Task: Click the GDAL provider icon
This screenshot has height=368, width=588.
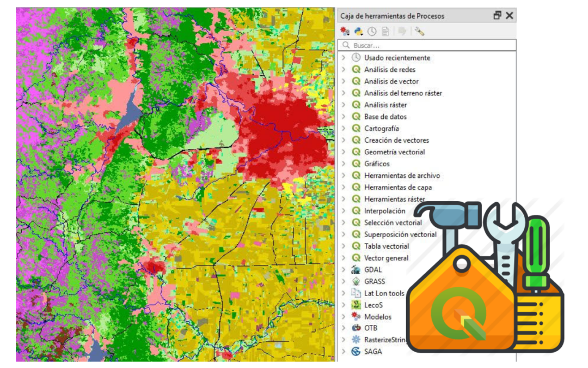Action: 356,270
